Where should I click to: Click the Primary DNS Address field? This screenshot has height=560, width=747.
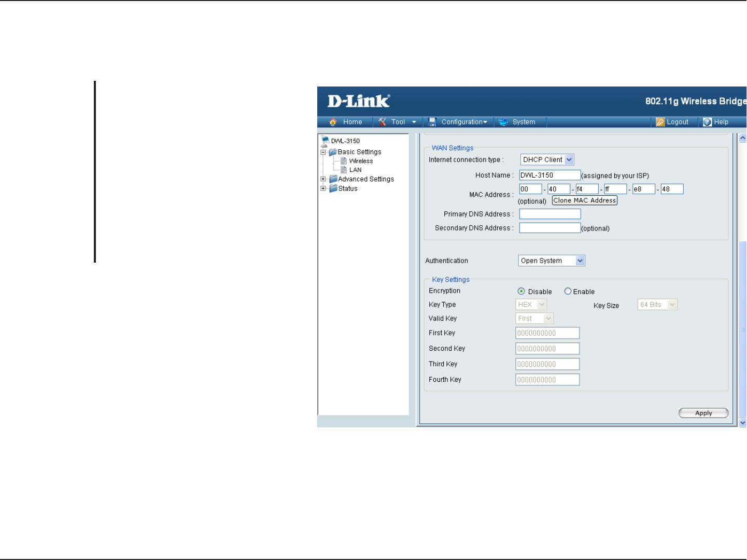[550, 214]
